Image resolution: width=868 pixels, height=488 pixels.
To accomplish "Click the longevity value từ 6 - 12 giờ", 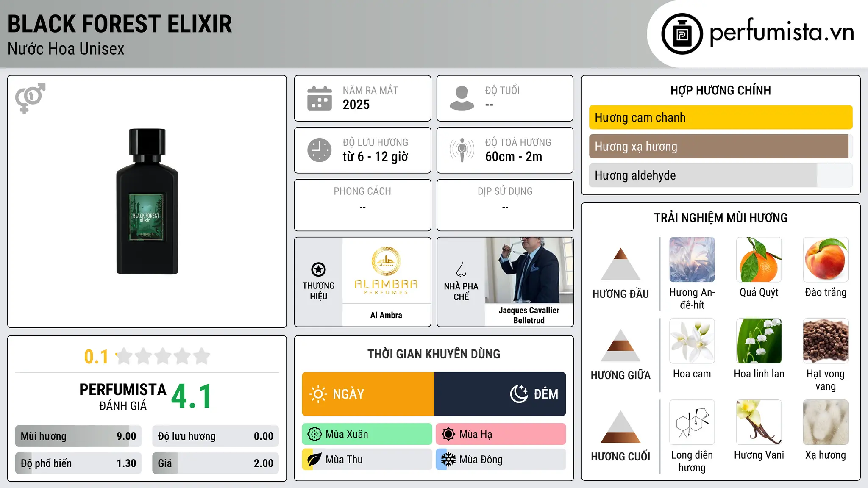I will click(375, 157).
